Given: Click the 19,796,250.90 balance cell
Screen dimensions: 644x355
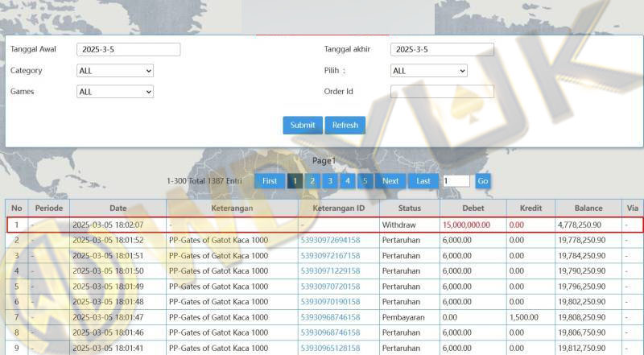Looking at the screenshot, I should [x=581, y=287].
